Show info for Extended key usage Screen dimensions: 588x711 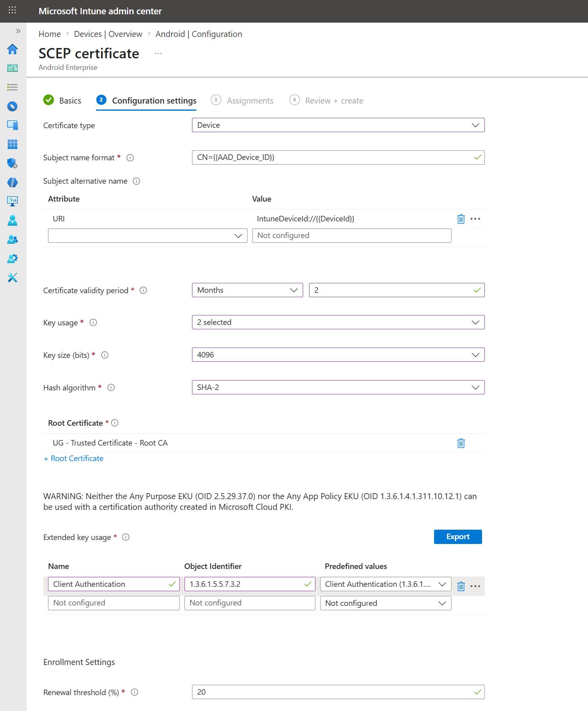(126, 537)
